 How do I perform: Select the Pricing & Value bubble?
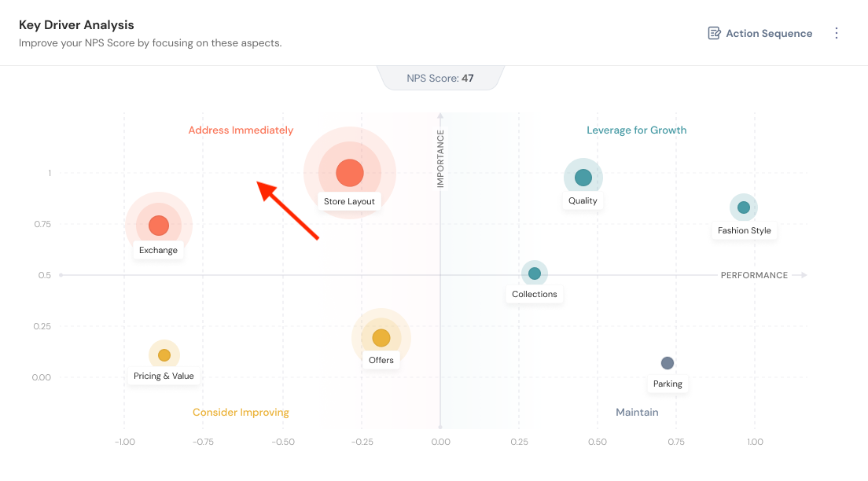tap(164, 355)
